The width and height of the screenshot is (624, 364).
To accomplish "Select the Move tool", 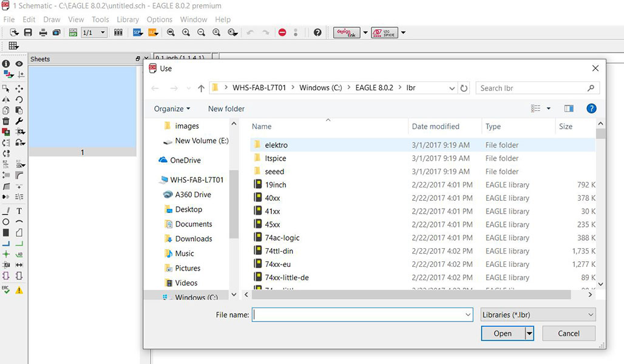I will (19, 89).
